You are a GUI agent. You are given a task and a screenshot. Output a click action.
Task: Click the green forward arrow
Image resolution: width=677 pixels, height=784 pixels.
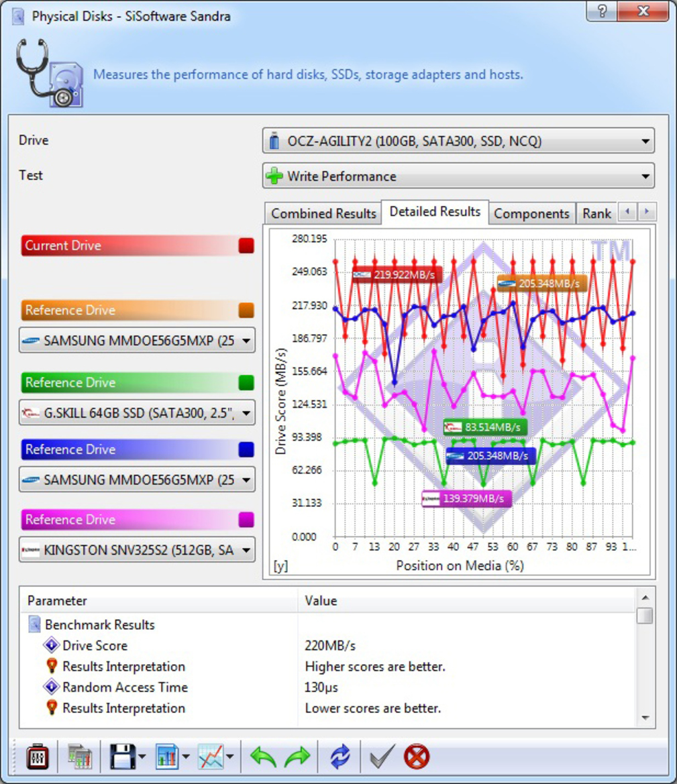[298, 757]
